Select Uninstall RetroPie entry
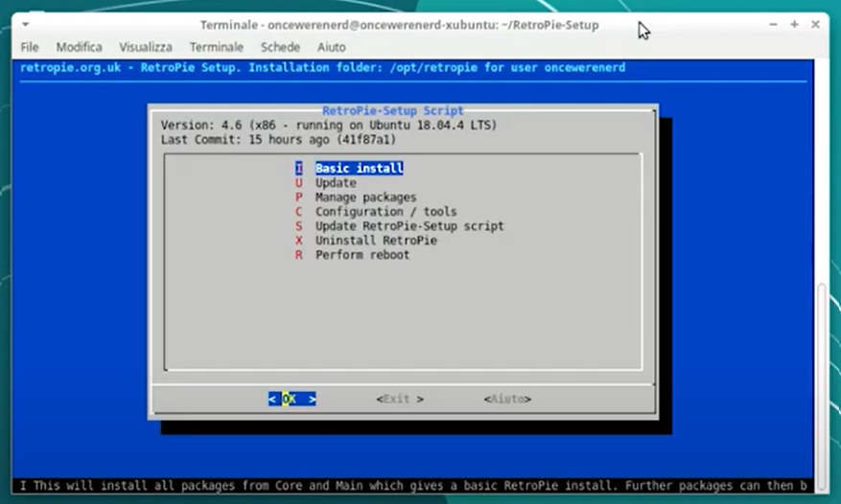841x504 pixels. [x=376, y=241]
